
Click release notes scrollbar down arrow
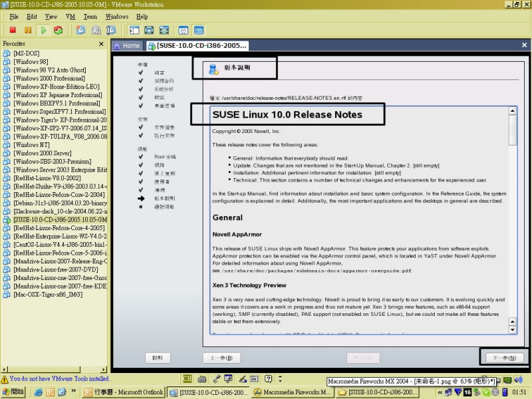coord(512,329)
